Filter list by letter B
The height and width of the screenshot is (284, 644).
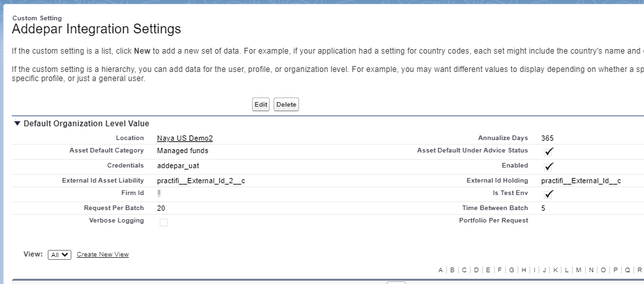click(x=452, y=270)
